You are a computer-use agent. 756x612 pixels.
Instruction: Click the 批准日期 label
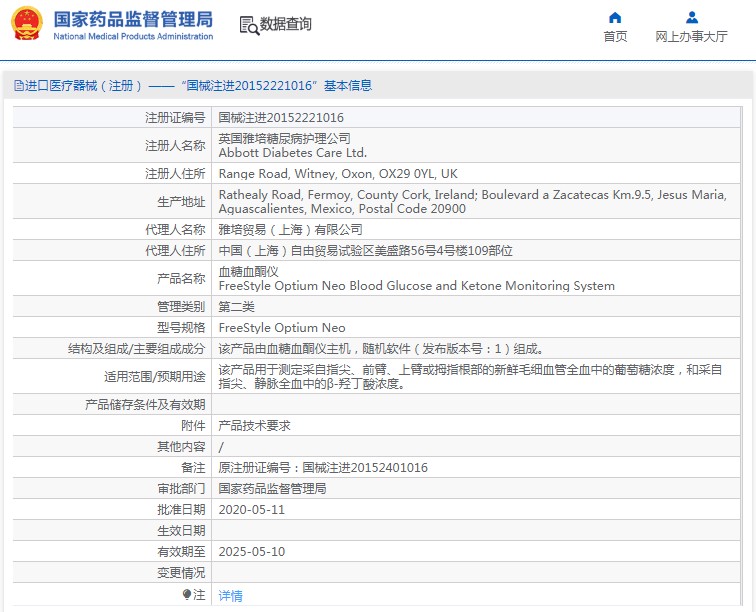(x=181, y=510)
